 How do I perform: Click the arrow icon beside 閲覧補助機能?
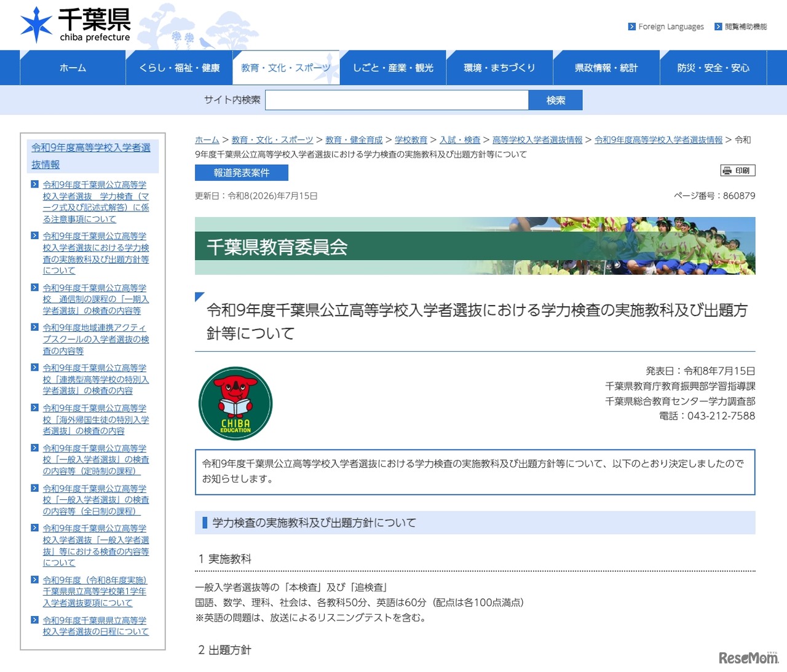point(718,26)
